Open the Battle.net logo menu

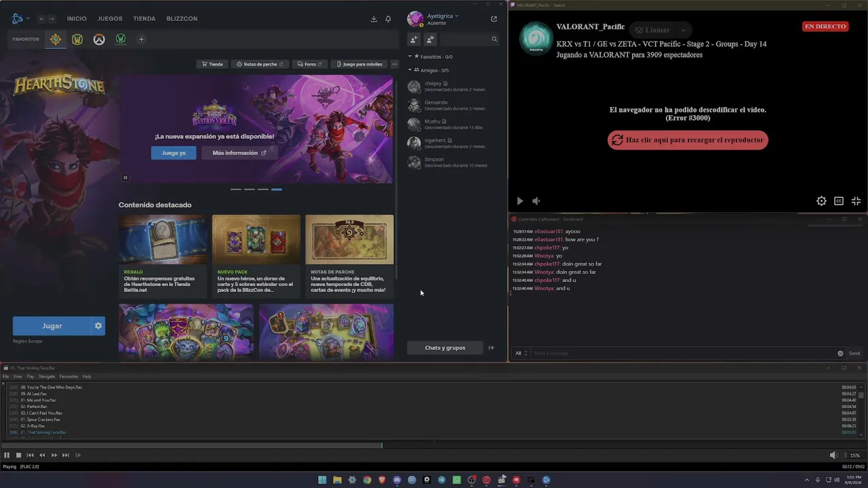(x=20, y=18)
